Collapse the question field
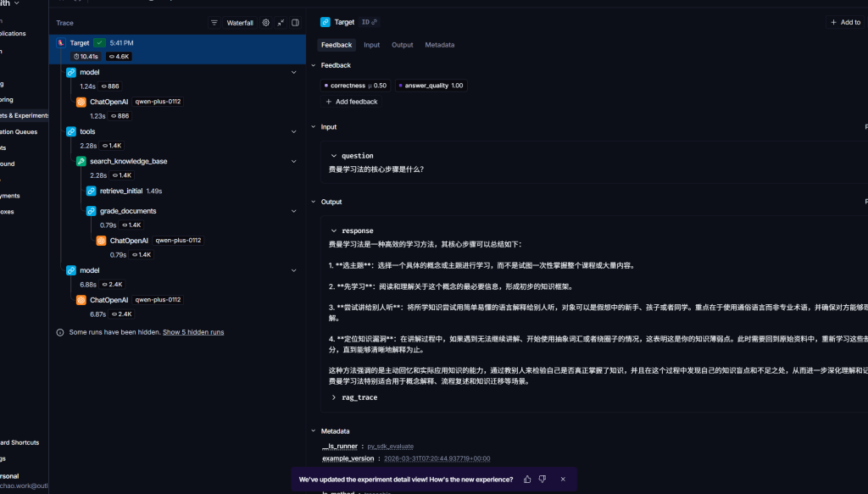The image size is (868, 494). 334,156
